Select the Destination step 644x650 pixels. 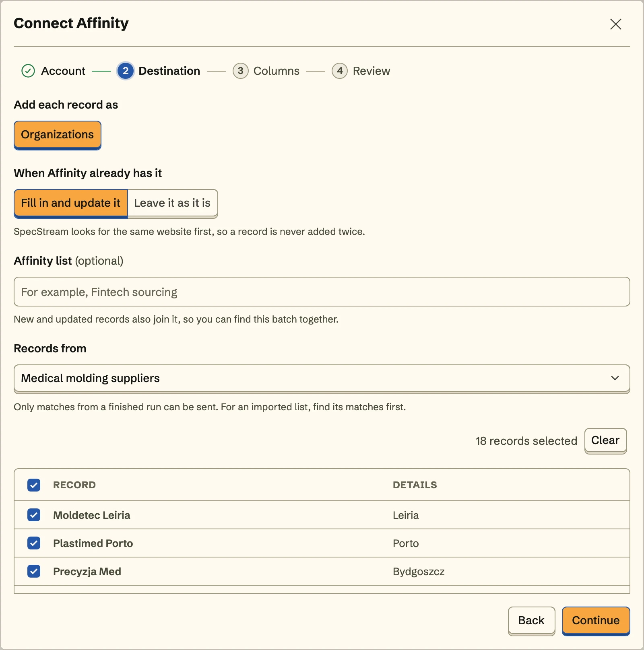[159, 71]
